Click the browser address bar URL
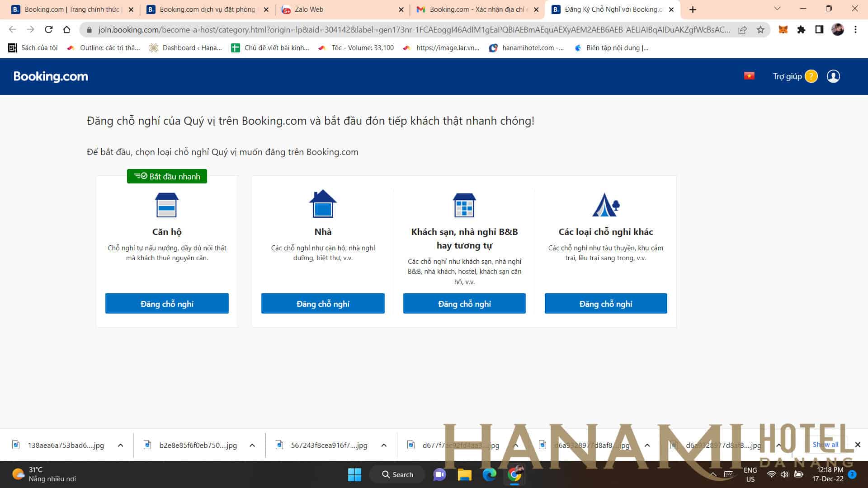The image size is (868, 488). (x=407, y=30)
